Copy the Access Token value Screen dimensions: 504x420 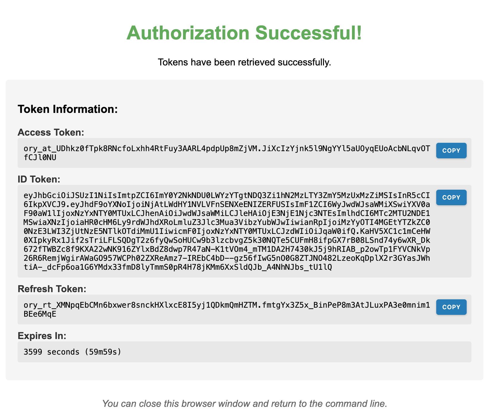point(451,151)
